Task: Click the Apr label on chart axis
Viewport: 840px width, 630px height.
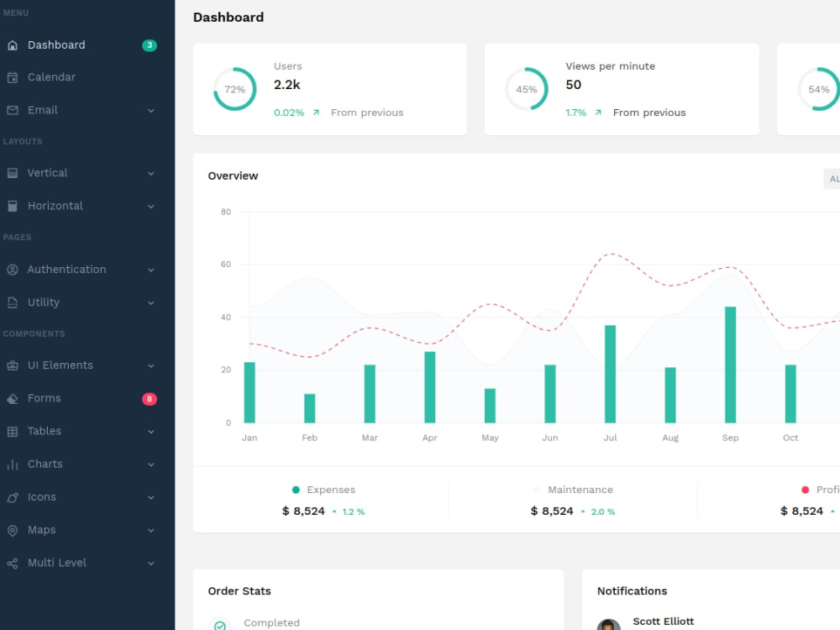Action: pyautogui.click(x=429, y=438)
